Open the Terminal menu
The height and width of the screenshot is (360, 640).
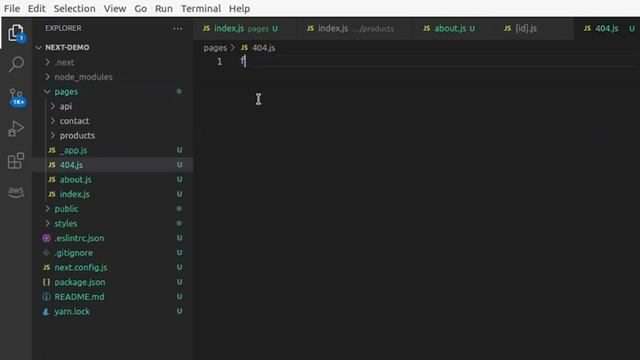(201, 9)
